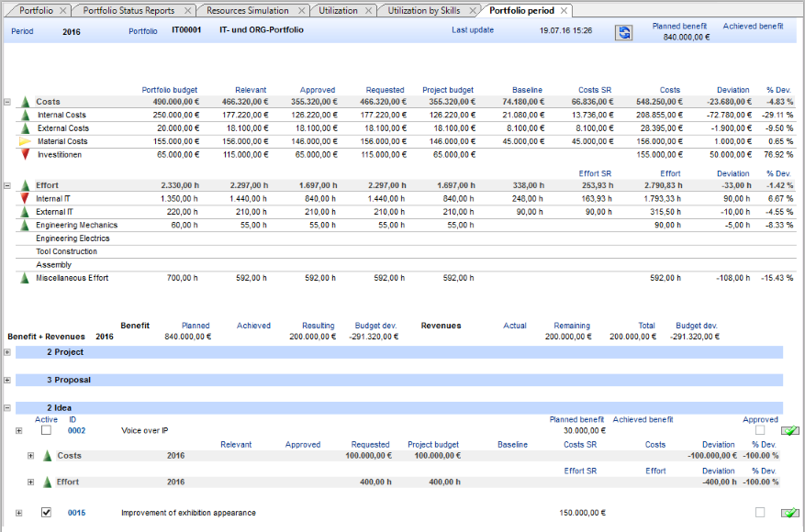This screenshot has width=805, height=532.
Task: Select the Assembly row
Action: pyautogui.click(x=405, y=265)
